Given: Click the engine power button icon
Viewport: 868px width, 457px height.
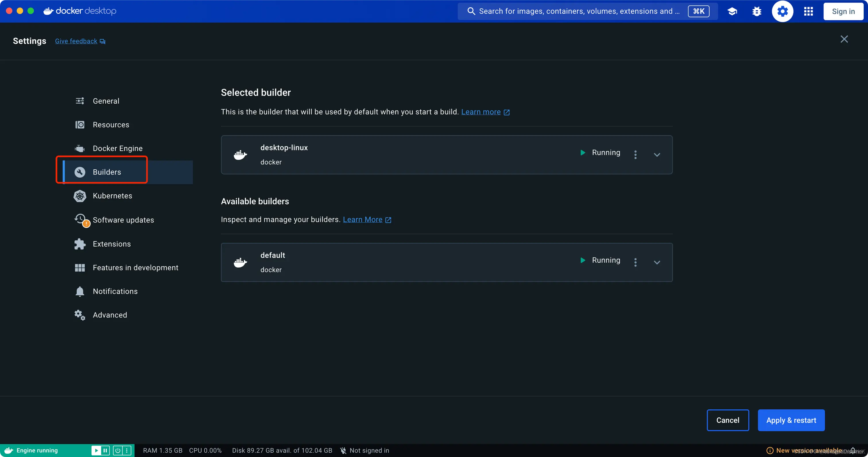Looking at the screenshot, I should pos(118,450).
